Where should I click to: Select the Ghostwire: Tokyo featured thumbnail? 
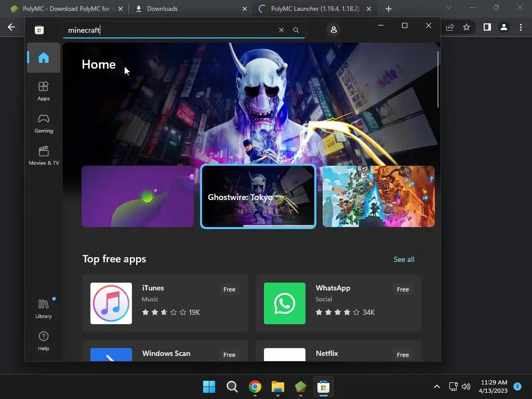tap(258, 196)
